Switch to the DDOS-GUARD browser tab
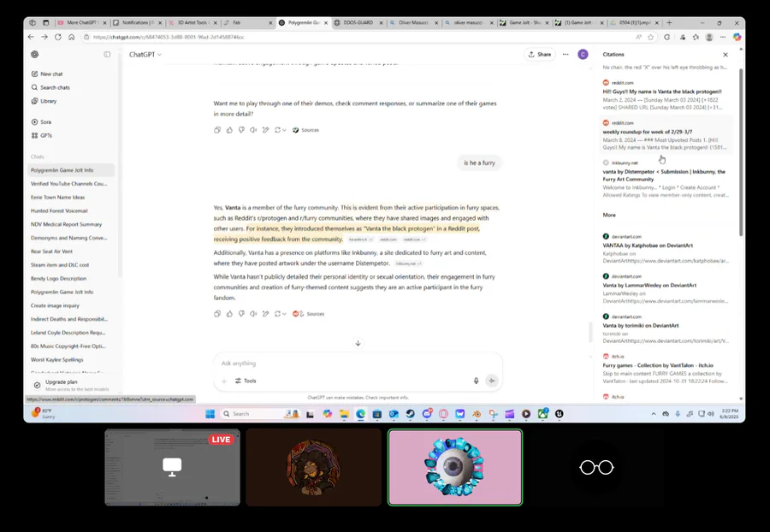 (x=358, y=22)
